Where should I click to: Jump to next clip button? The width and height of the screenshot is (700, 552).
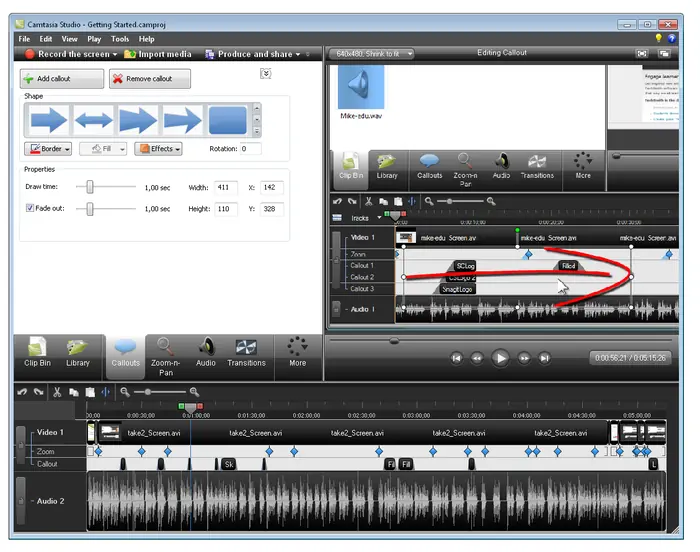545,358
